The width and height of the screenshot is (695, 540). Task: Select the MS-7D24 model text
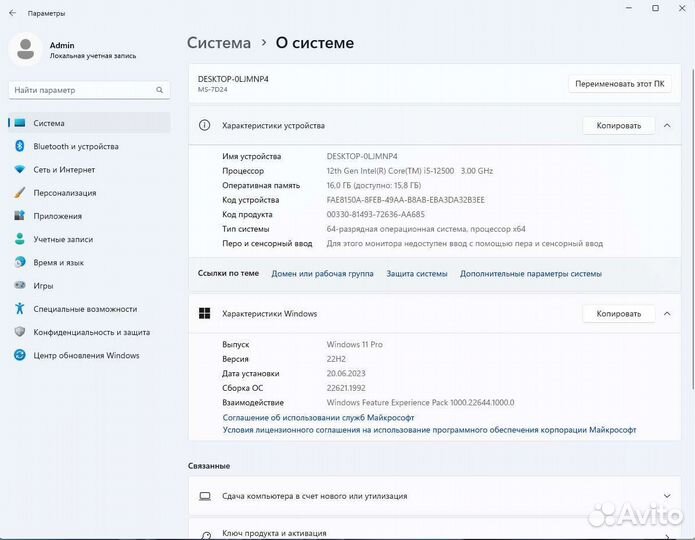tap(212, 90)
